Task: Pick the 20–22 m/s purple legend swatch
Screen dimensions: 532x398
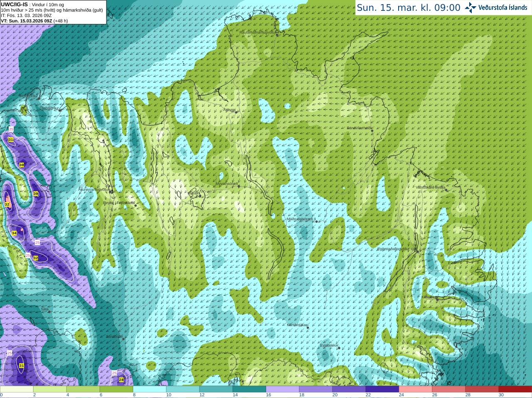Action: click(x=349, y=389)
